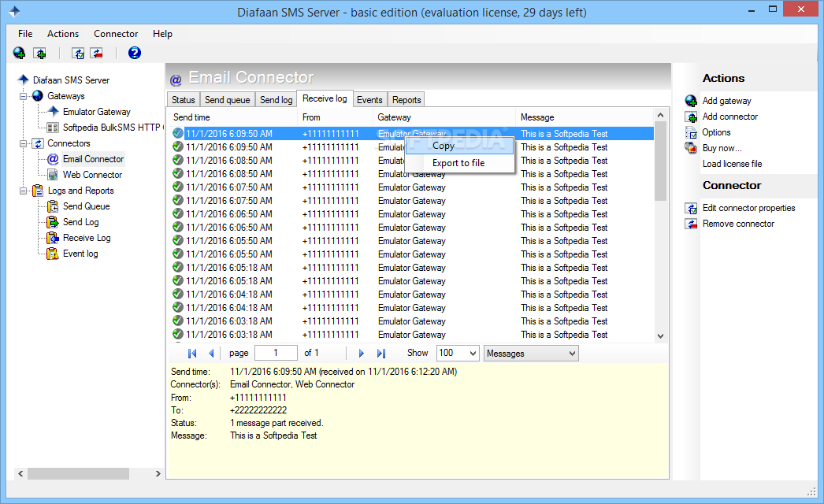The height and width of the screenshot is (504, 824).
Task: Click the Remove toolbar icon
Action: pos(96,53)
